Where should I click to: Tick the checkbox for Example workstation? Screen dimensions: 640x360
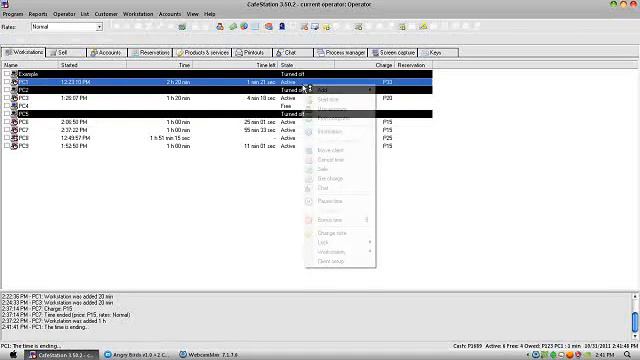pyautogui.click(x=7, y=74)
